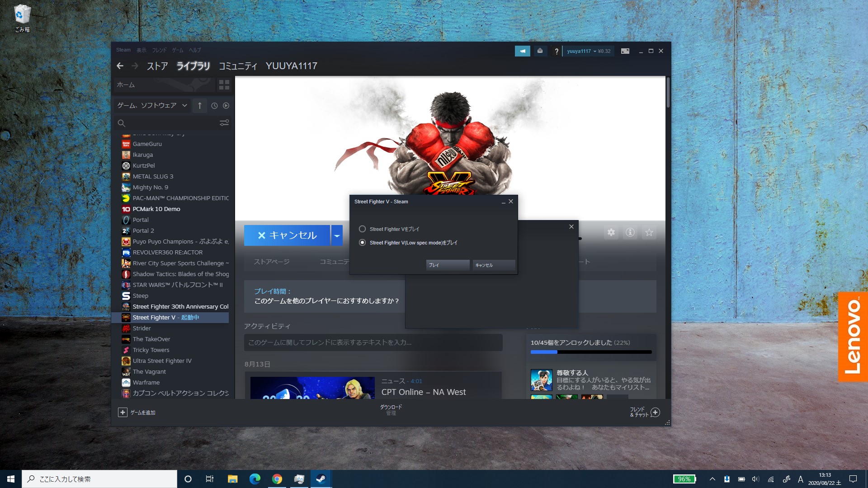This screenshot has height=488, width=868.
Task: Open the ヘルプ menu
Action: [195, 50]
